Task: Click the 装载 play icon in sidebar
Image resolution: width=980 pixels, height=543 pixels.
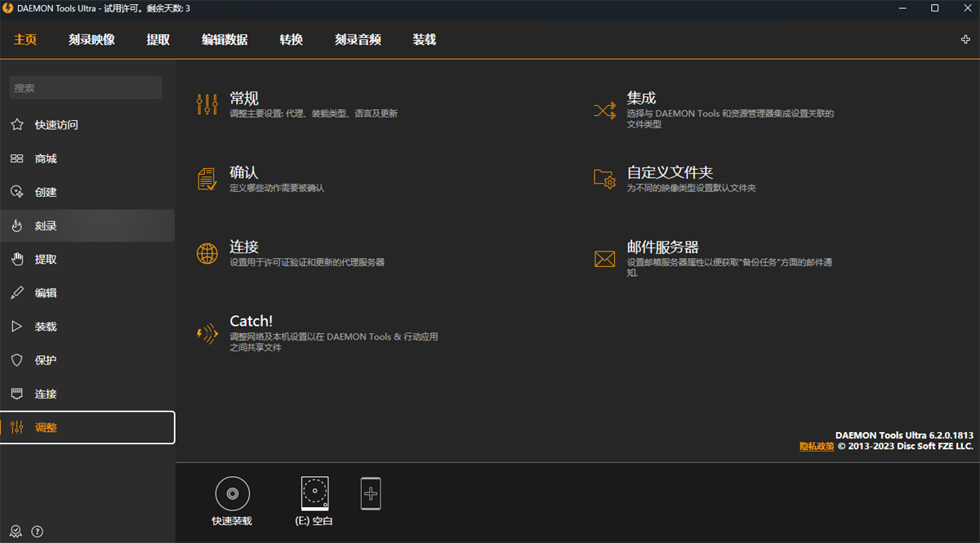Action: tap(17, 327)
